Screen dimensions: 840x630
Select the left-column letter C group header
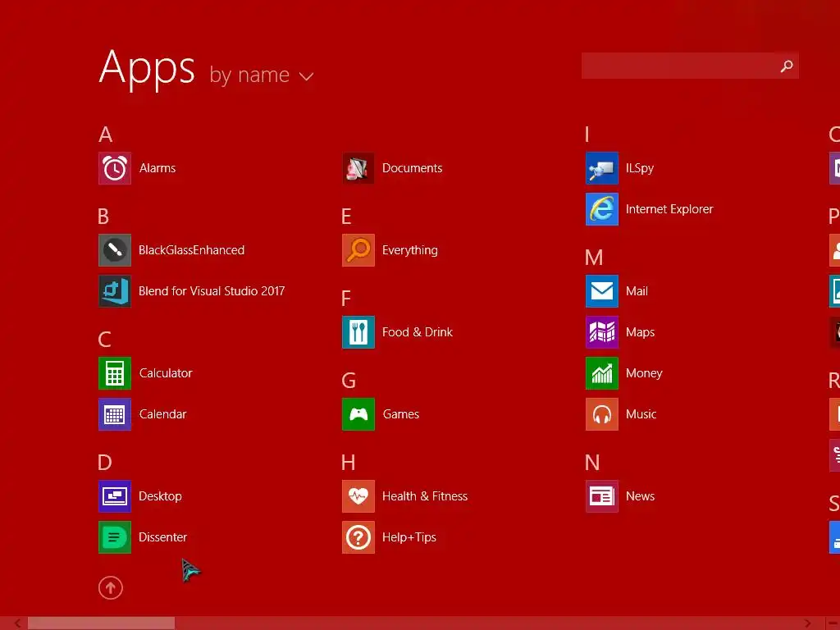coord(104,340)
